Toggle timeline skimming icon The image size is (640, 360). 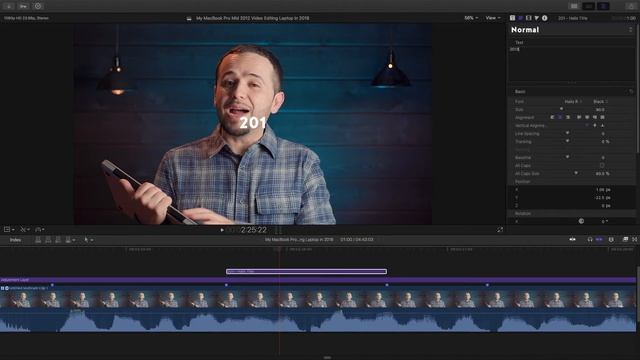[573, 240]
